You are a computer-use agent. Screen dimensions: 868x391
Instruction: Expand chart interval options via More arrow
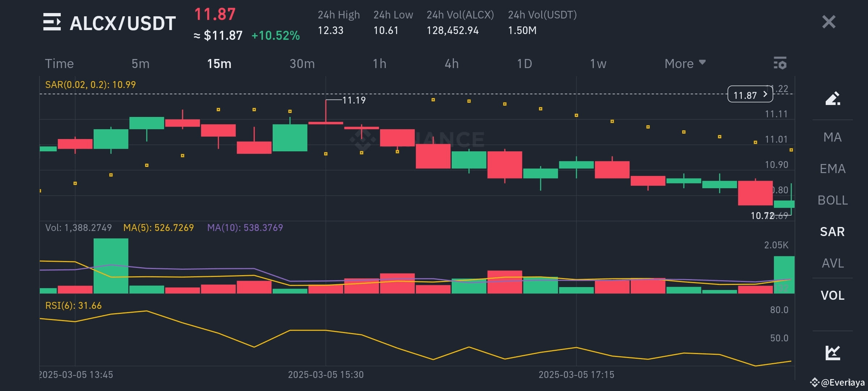[702, 63]
